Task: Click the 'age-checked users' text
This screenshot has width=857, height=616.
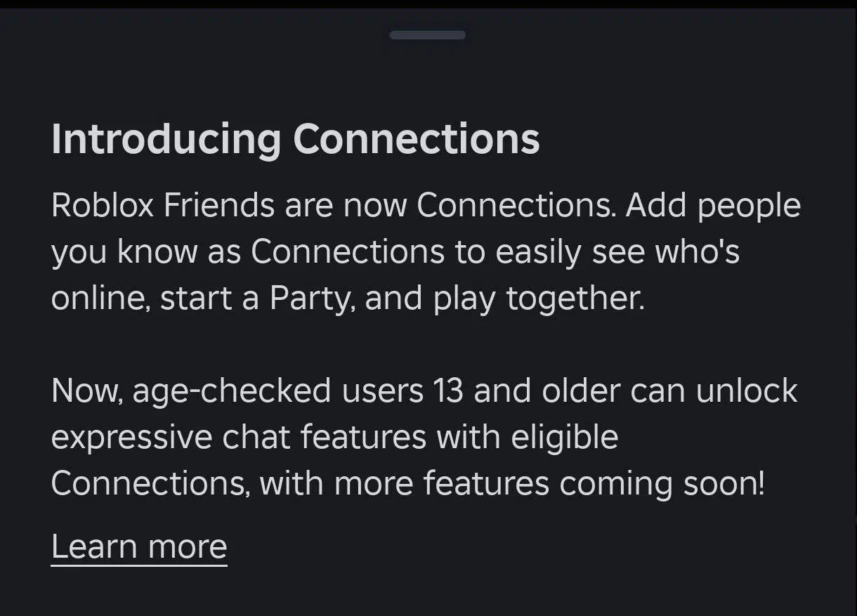Action: point(277,391)
